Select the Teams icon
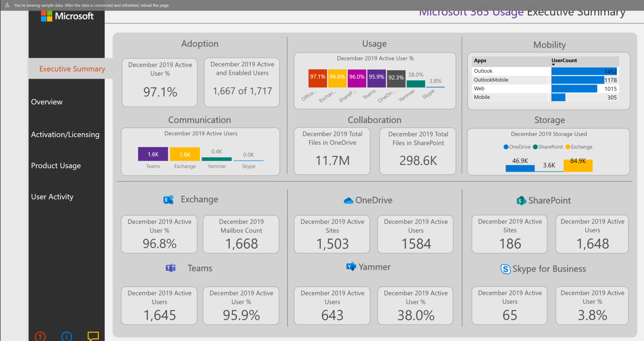The width and height of the screenshot is (644, 341). pos(170,268)
